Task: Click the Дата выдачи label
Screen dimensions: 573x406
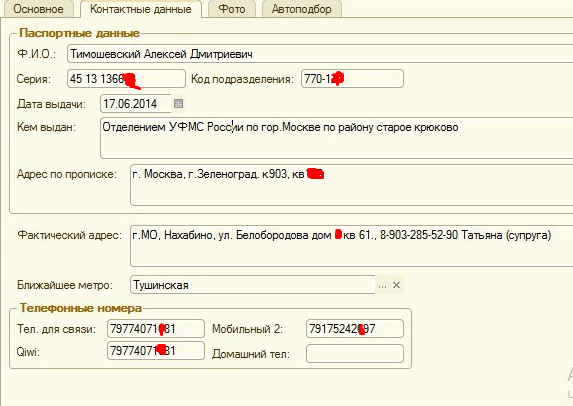Action: pos(51,104)
